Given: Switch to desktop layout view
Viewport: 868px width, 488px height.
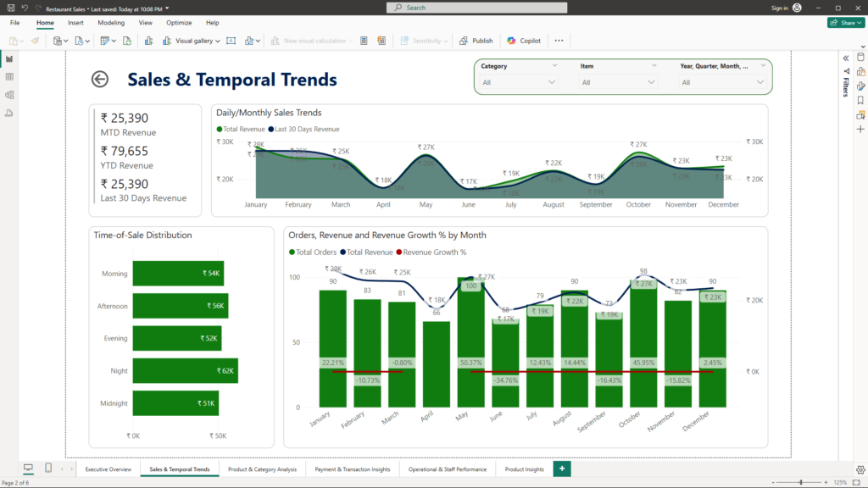Looking at the screenshot, I should (x=28, y=469).
